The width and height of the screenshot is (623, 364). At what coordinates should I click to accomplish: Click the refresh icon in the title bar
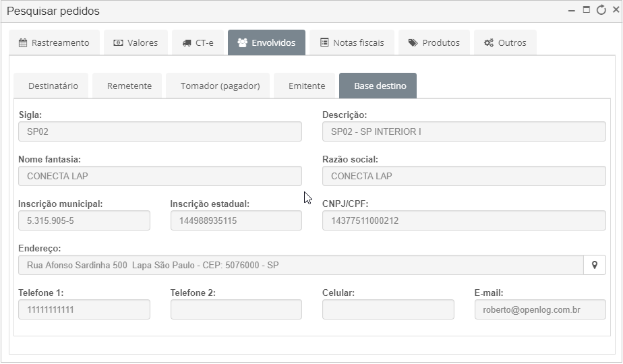click(601, 10)
